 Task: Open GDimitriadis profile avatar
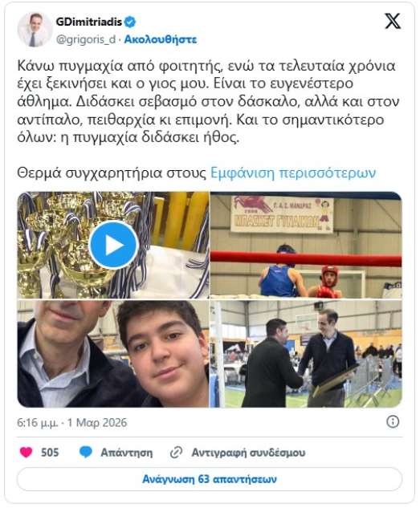35,30
